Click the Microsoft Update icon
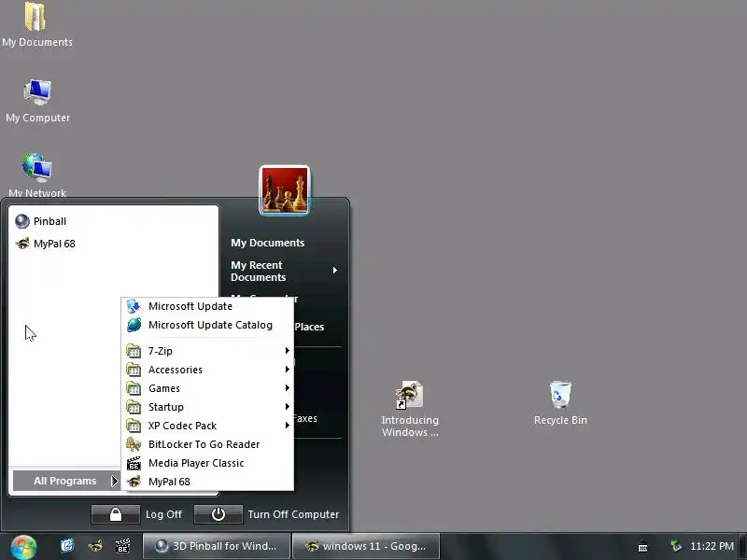The height and width of the screenshot is (560, 747). pos(134,306)
